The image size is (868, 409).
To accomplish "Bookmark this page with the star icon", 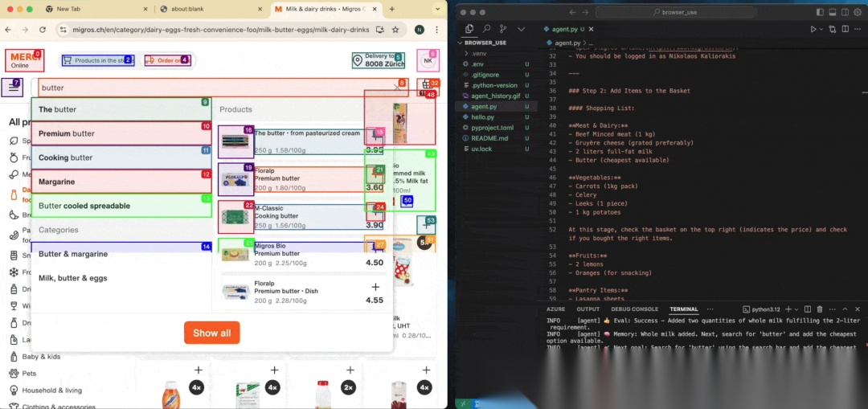I will pos(395,30).
